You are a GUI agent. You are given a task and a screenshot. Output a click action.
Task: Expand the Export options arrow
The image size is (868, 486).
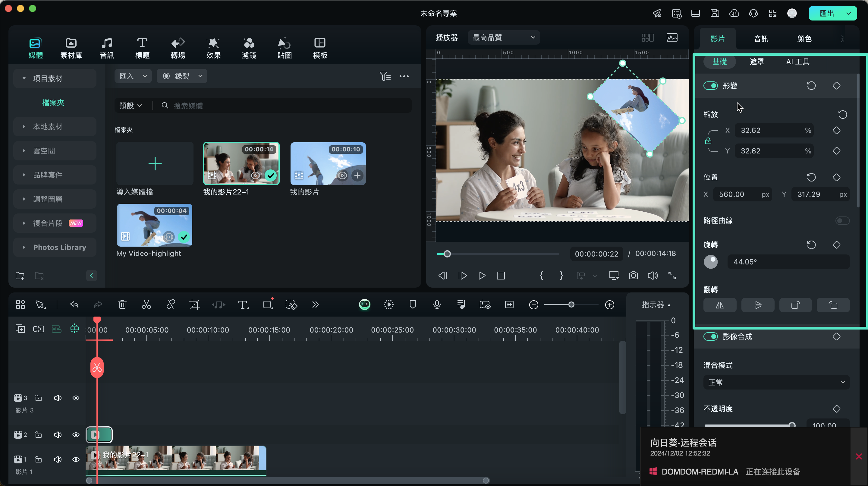coord(849,14)
